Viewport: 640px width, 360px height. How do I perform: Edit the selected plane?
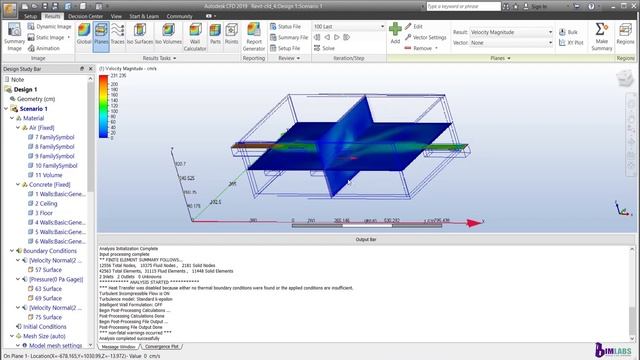(x=413, y=27)
